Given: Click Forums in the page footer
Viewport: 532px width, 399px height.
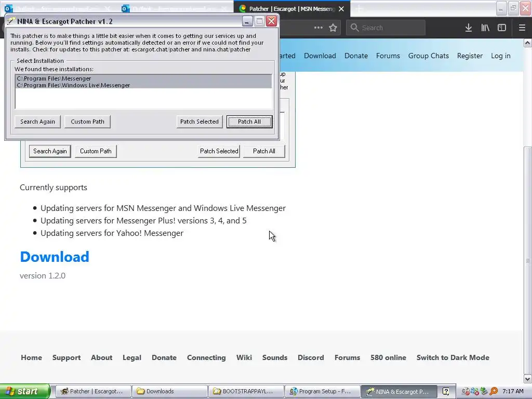Looking at the screenshot, I should (347, 357).
